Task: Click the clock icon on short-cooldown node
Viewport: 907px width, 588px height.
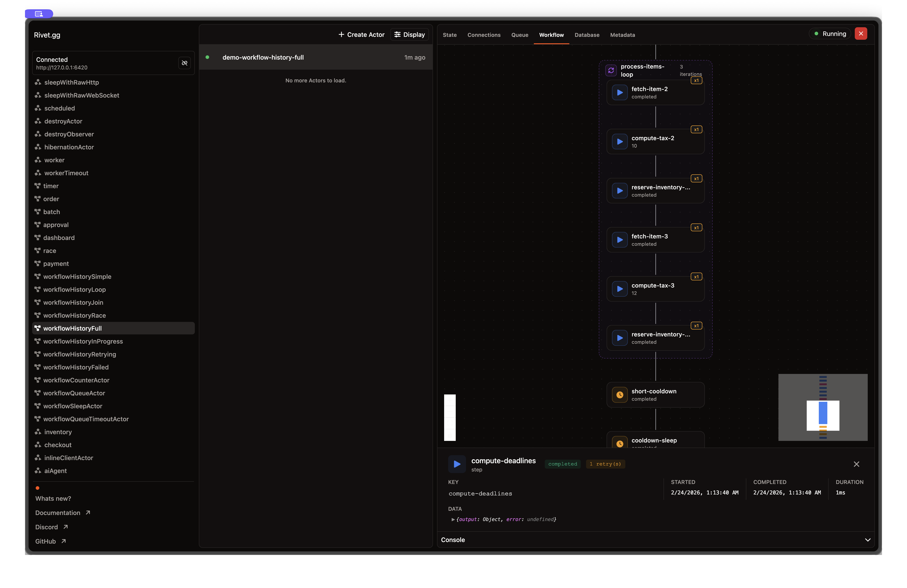Action: coord(619,395)
